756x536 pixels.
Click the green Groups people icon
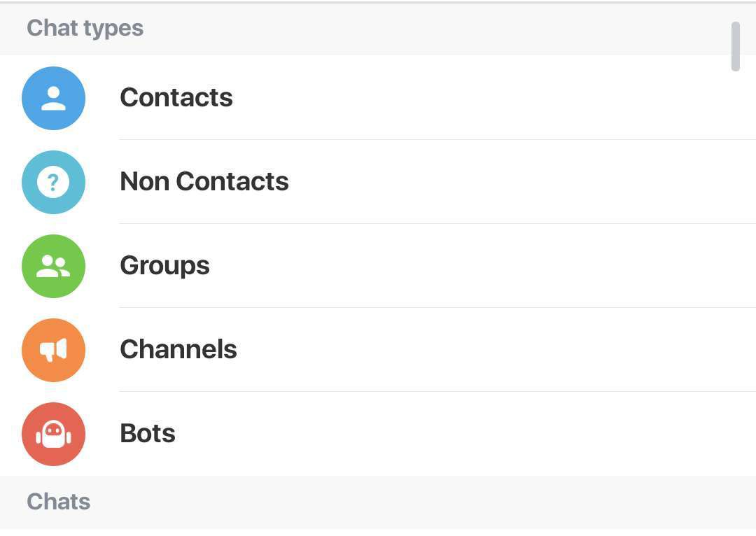(53, 266)
